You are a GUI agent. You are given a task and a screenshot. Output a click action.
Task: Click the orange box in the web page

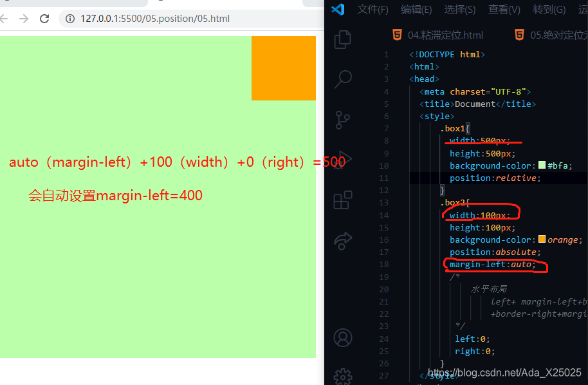(x=284, y=68)
